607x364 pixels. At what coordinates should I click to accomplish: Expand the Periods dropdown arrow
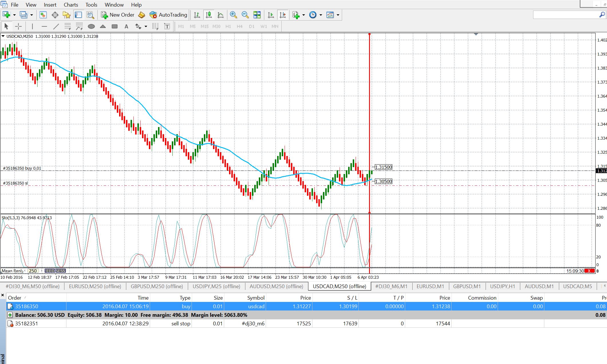pos(321,15)
